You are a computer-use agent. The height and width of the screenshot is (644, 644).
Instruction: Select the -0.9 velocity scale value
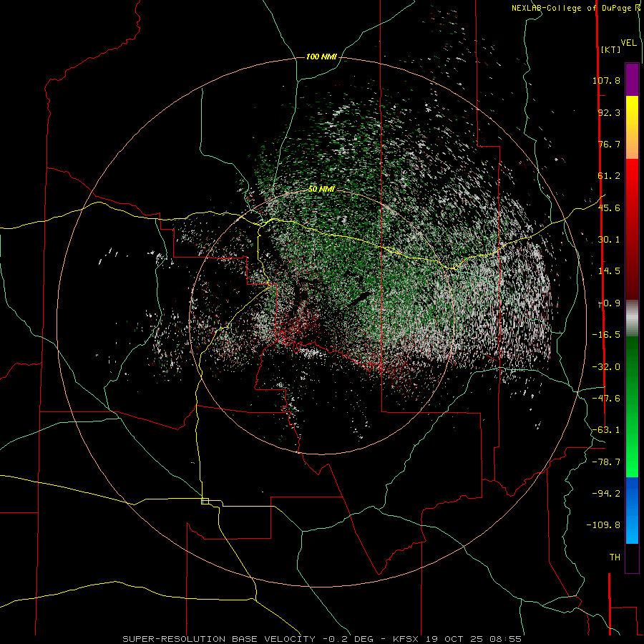point(610,303)
